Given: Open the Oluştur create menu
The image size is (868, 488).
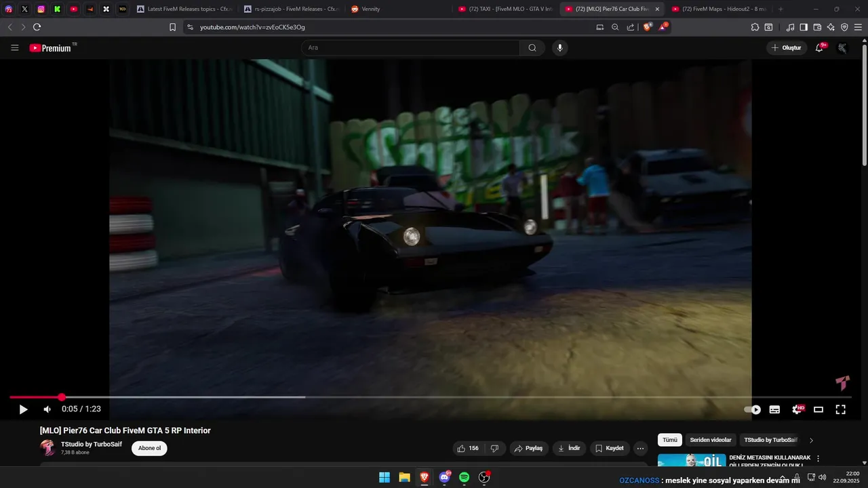Looking at the screenshot, I should (787, 47).
